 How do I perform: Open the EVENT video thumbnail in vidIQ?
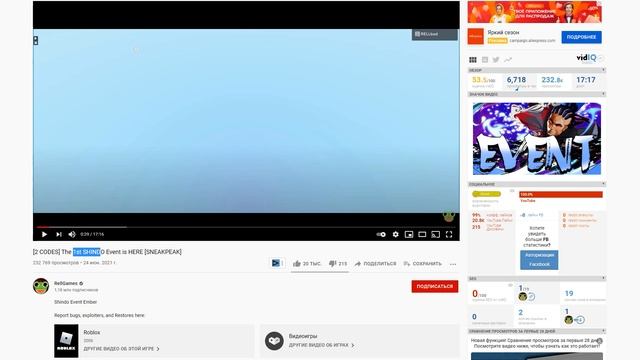pos(537,139)
